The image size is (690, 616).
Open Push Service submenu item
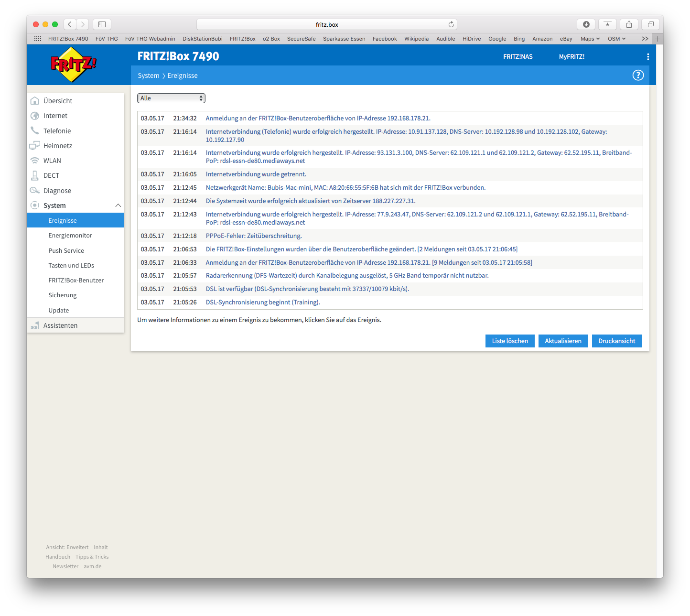66,250
